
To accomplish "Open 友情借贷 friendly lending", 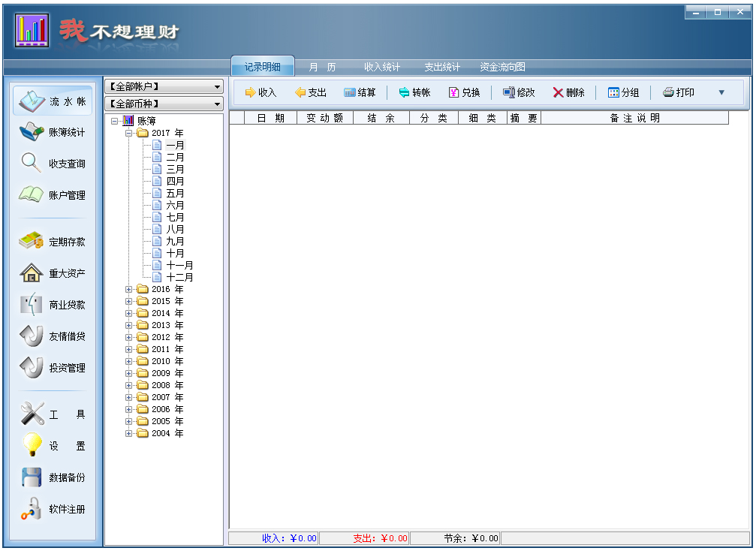I will tap(53, 336).
